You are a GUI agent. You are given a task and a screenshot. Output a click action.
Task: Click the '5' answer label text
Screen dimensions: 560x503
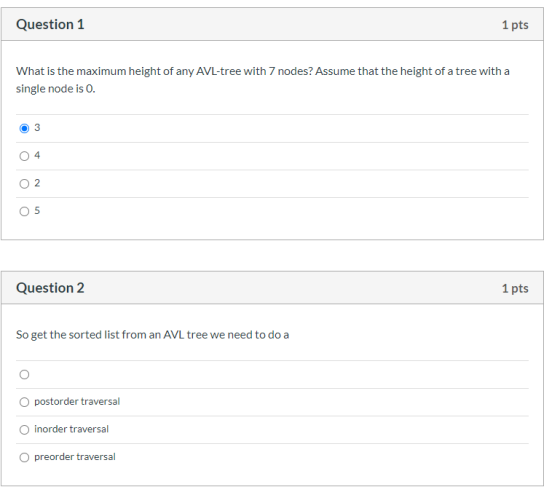(37, 211)
